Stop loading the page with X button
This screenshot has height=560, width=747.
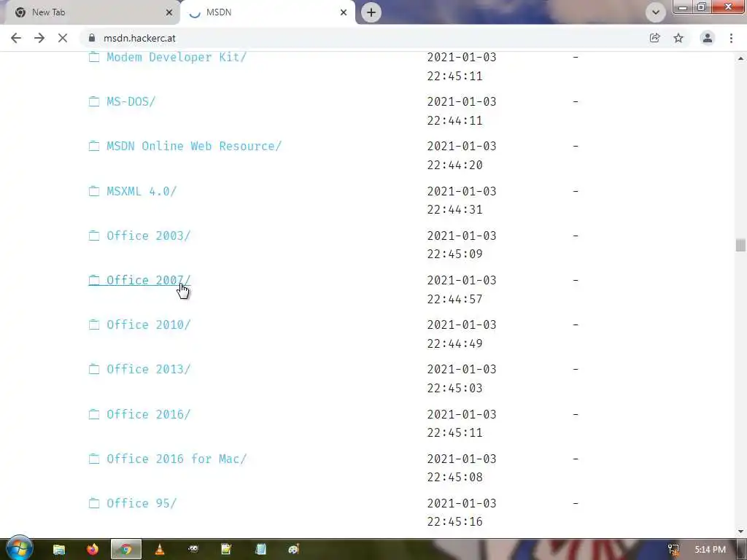click(63, 38)
